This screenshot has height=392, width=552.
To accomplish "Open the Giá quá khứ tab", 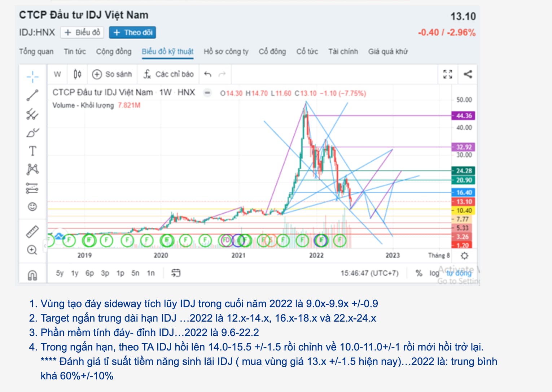I will pyautogui.click(x=388, y=52).
